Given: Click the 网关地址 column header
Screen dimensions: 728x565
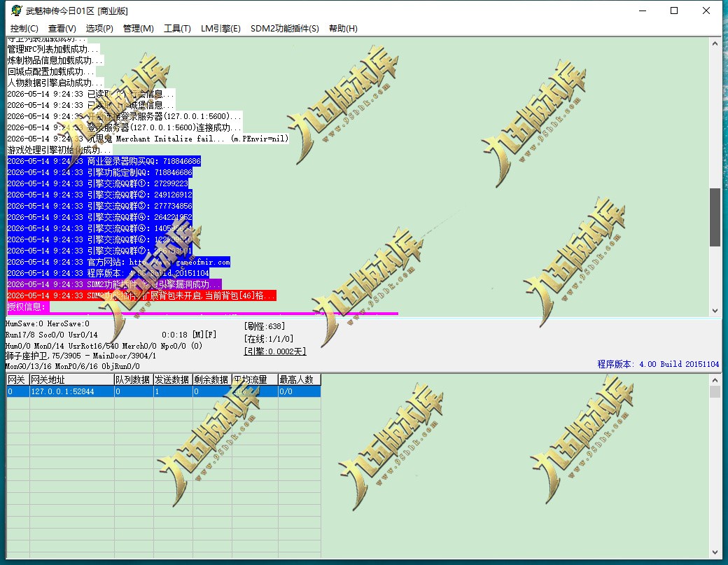Looking at the screenshot, I should [x=72, y=379].
